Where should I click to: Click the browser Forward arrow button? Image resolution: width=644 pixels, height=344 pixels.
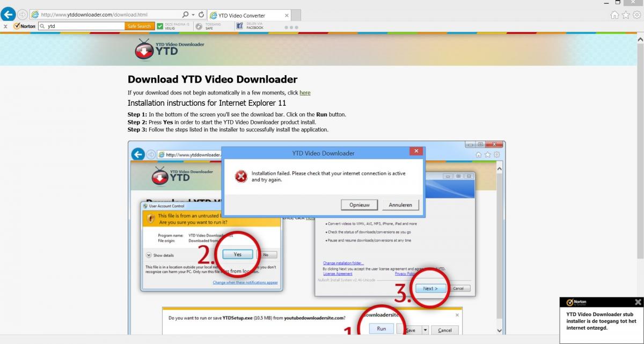pos(23,15)
